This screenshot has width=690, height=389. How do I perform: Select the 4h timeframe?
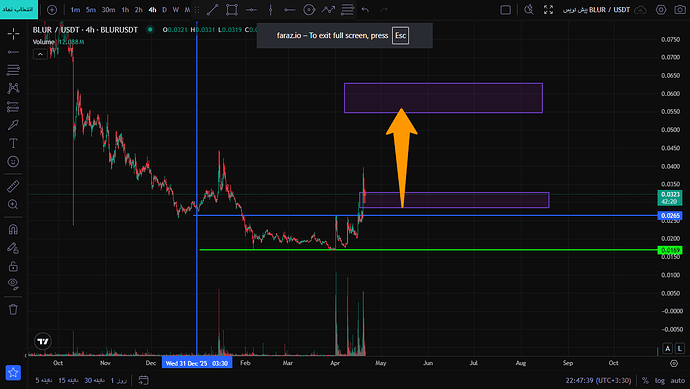[152, 10]
